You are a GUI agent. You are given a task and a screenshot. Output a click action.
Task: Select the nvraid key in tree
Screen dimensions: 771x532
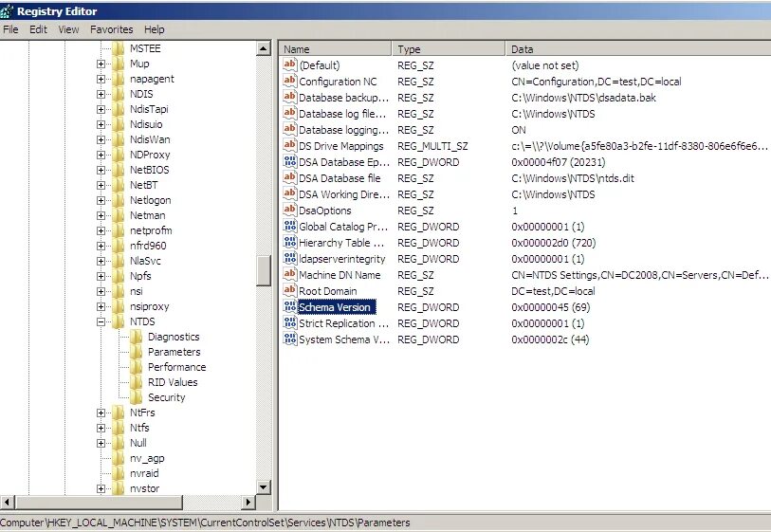[x=144, y=473]
